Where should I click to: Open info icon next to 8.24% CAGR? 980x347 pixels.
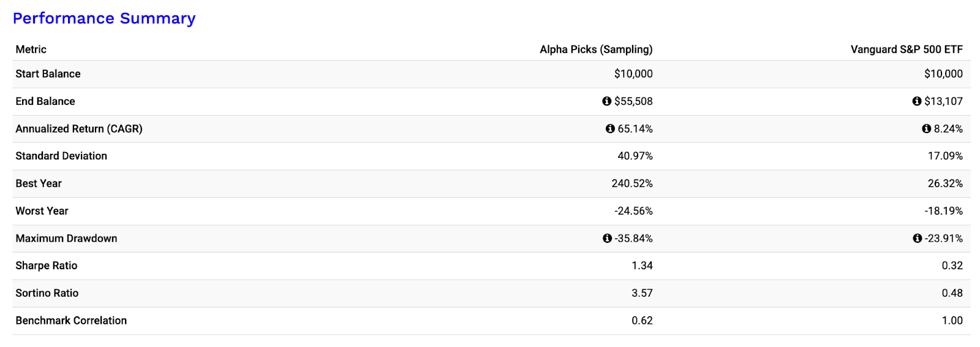tap(926, 129)
